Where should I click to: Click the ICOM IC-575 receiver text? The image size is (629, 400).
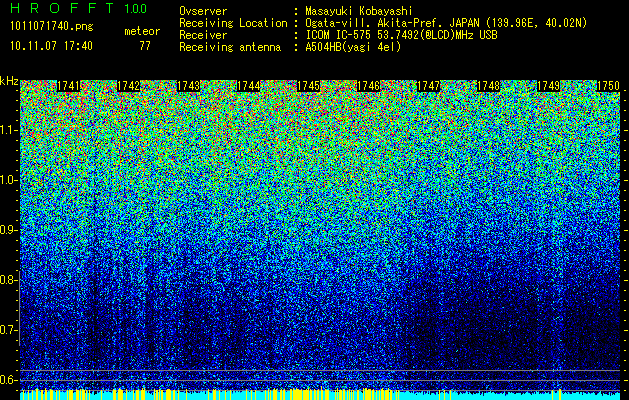401,35
